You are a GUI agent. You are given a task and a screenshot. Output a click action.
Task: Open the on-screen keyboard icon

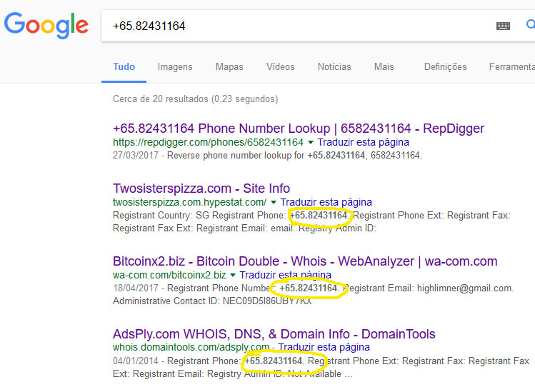click(x=503, y=26)
